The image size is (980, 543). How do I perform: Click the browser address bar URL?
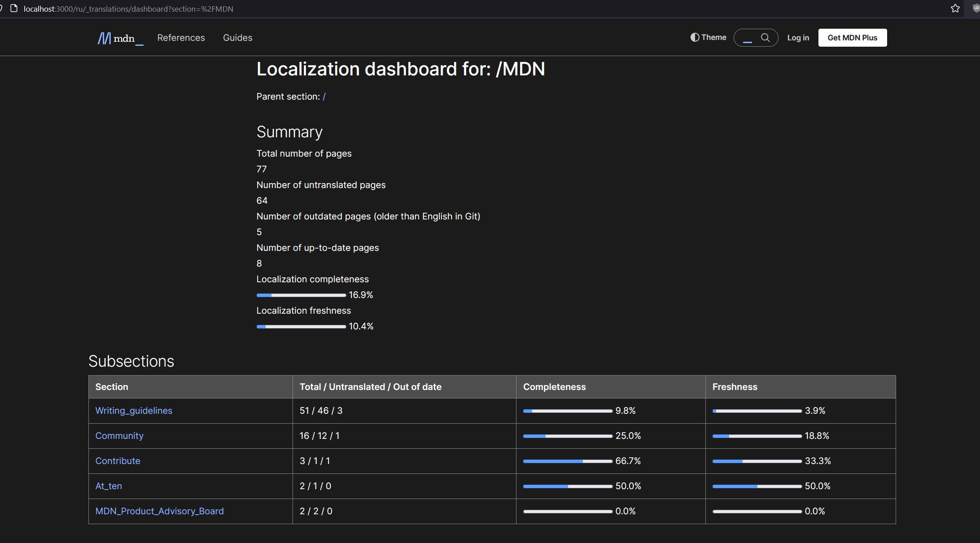[x=128, y=9]
